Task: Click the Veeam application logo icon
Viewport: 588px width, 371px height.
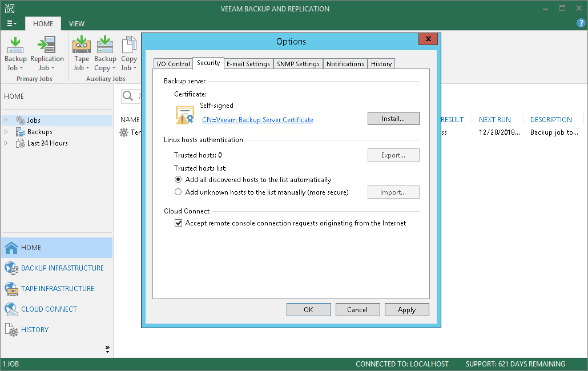Action: (x=10, y=8)
